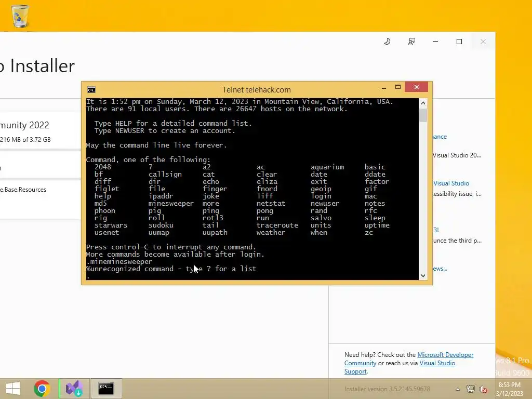
Task: Click the 'aquarium' command text
Action: (x=327, y=167)
